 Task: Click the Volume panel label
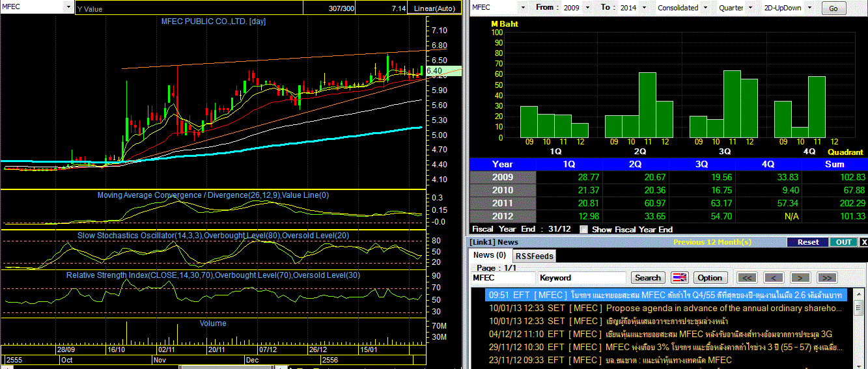click(x=213, y=323)
